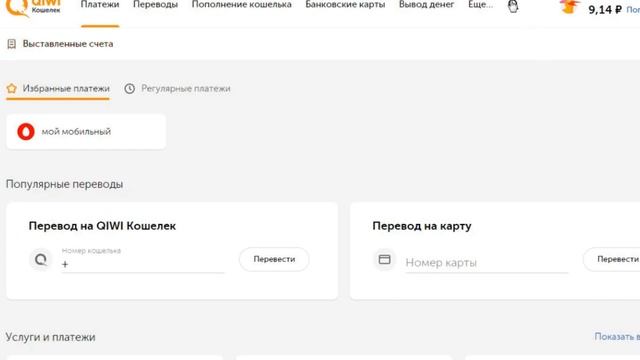Click the 9,14 ₽ balance
This screenshot has width=640, height=360.
coord(605,9)
